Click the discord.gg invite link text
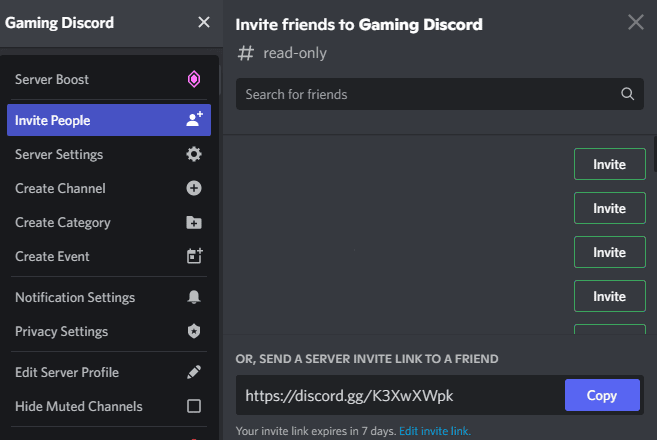Screen dimensions: 657x440 (349, 396)
